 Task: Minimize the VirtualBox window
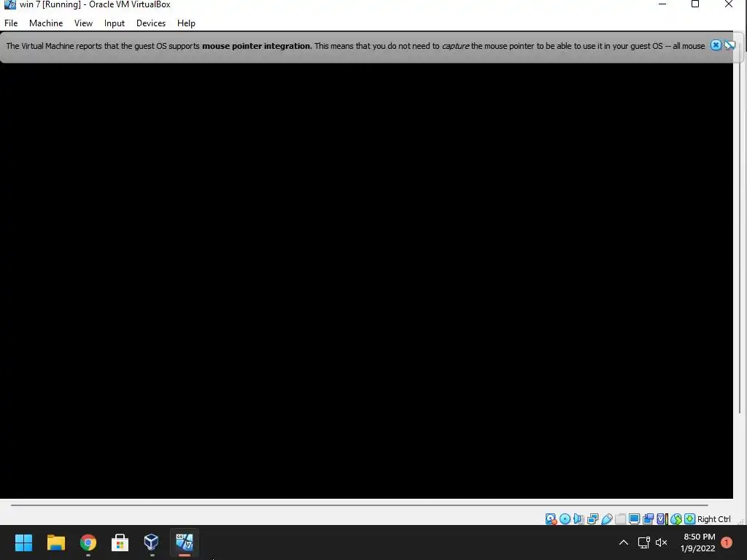tap(662, 4)
